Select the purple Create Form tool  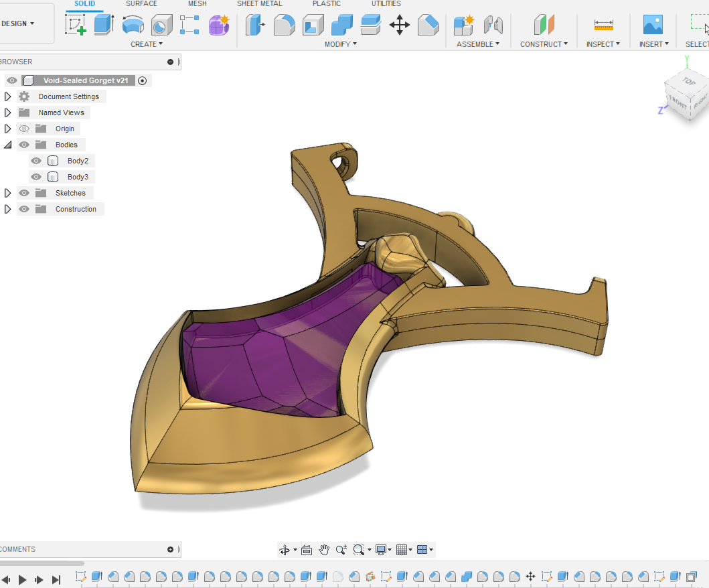(x=220, y=25)
